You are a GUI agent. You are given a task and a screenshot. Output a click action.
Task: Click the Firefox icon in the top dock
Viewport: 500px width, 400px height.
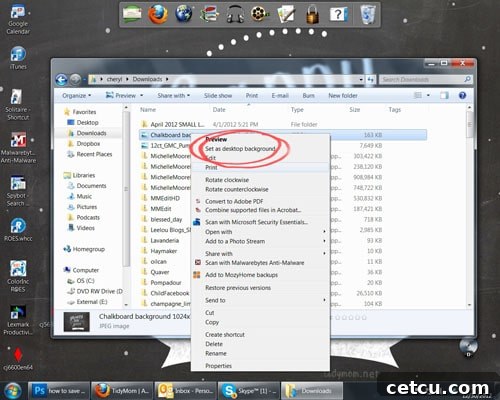pos(157,14)
